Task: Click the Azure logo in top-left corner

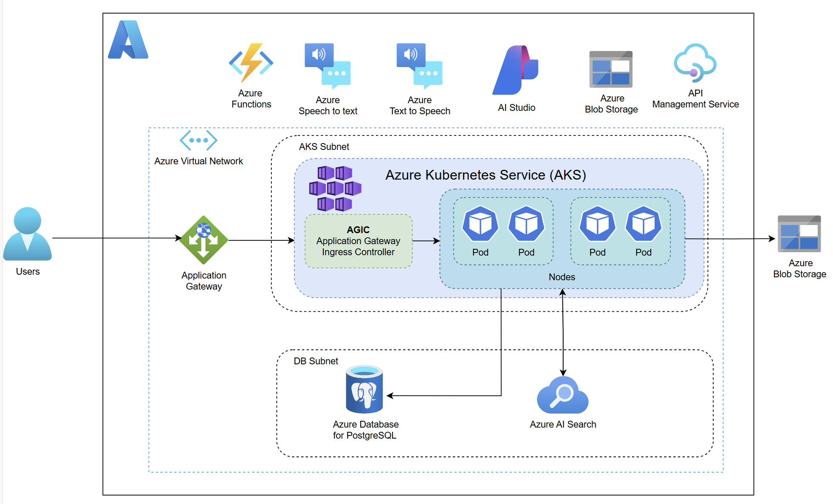Action: pos(128,40)
